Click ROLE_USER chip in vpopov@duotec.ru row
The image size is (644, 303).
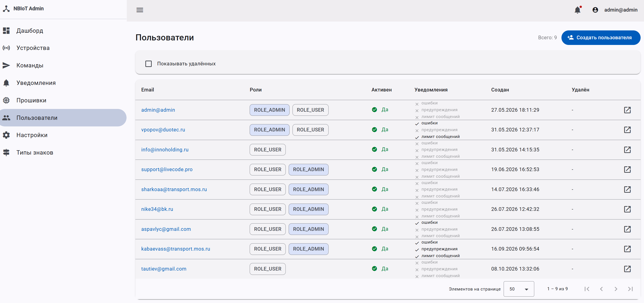point(310,130)
